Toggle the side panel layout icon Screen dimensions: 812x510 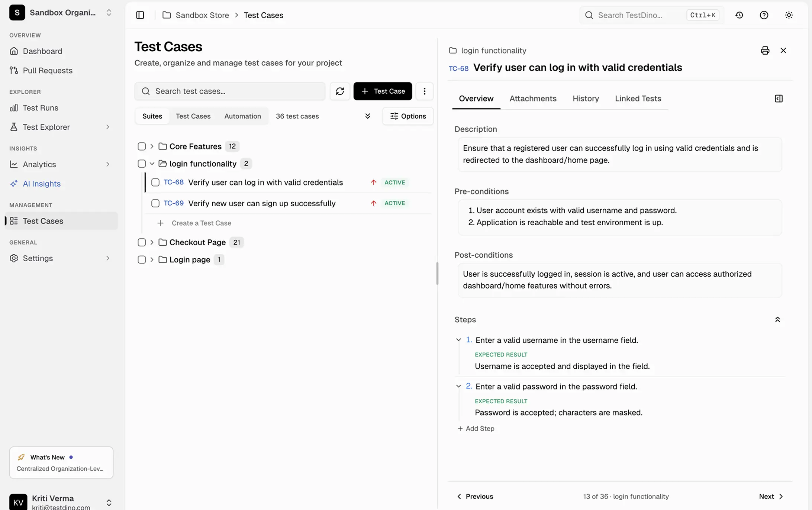coord(779,99)
